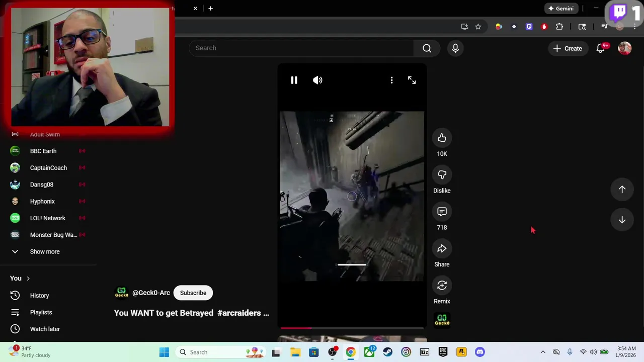Open the You section chevron
Viewport: 644px width, 362px height.
(28, 279)
